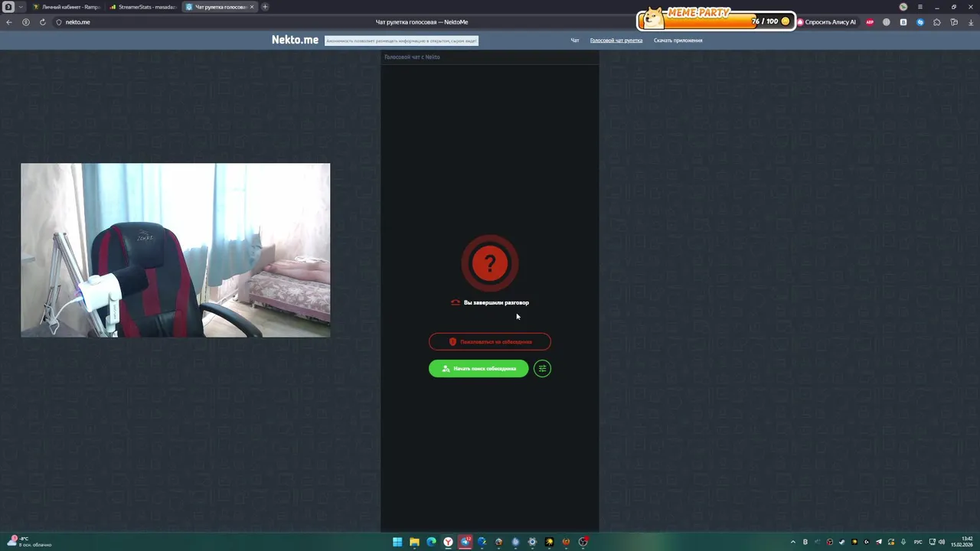Open the settings gear app in taskbar

(x=532, y=542)
